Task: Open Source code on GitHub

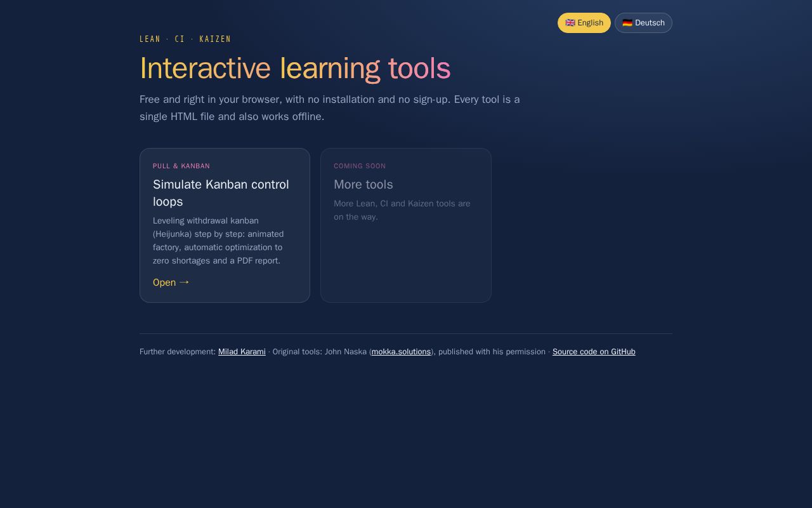Action: (594, 352)
